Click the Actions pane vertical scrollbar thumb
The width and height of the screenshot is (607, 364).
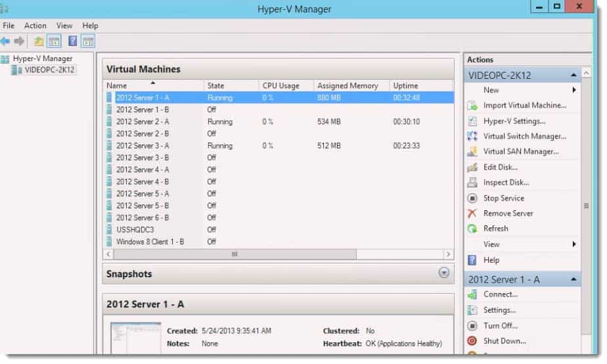pyautogui.click(x=586, y=205)
